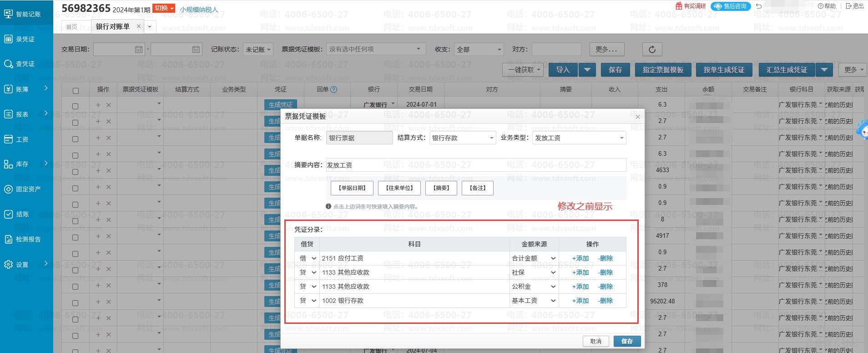Switch to the 首页 tab
This screenshot has height=353, width=868.
72,27
